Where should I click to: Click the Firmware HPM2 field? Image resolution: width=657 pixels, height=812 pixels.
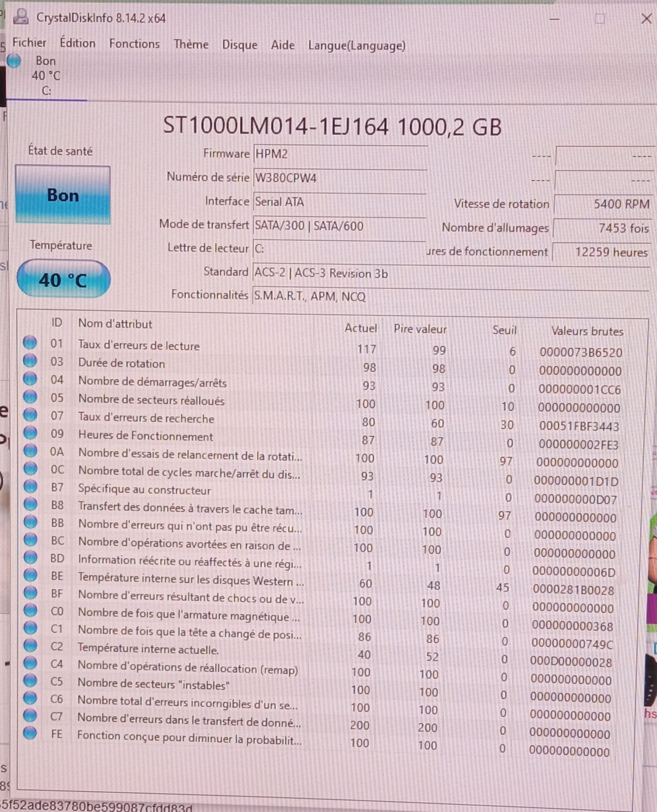(339, 154)
